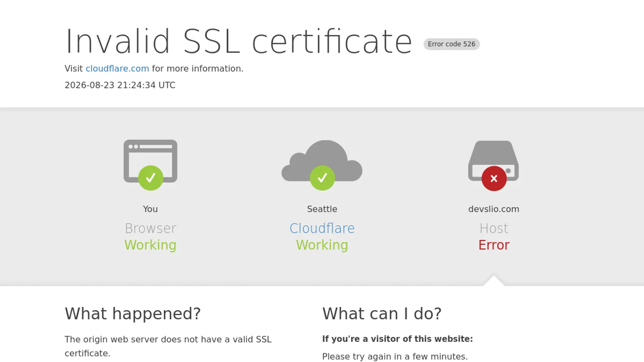Open the Cloudflare link under Seattle
644x362 pixels.
coord(322,228)
